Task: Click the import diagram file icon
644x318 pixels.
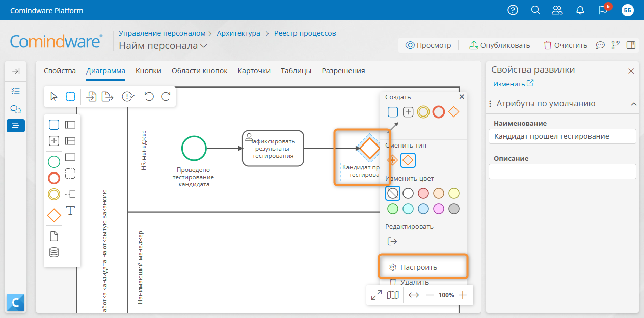Action: [x=91, y=97]
